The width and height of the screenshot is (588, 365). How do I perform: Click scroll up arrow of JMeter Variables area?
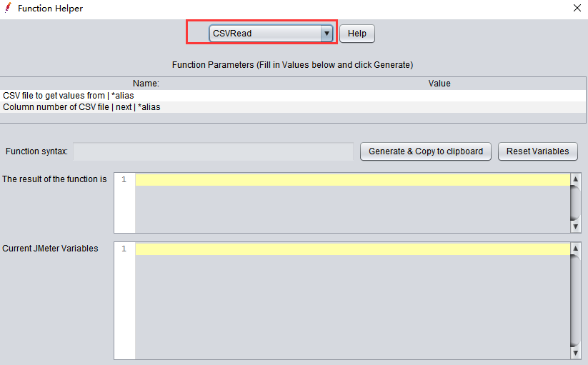(x=576, y=249)
